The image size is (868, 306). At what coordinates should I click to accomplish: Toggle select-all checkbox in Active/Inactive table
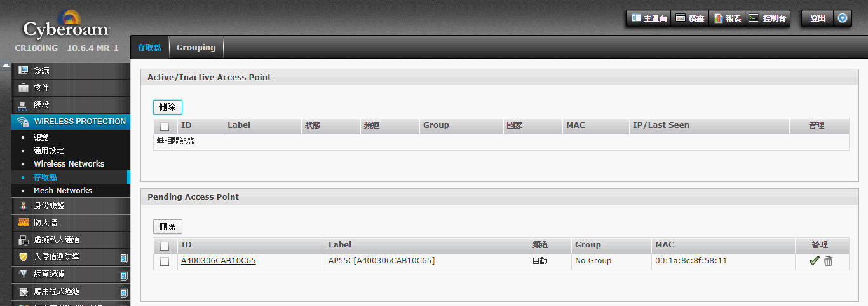[x=165, y=126]
